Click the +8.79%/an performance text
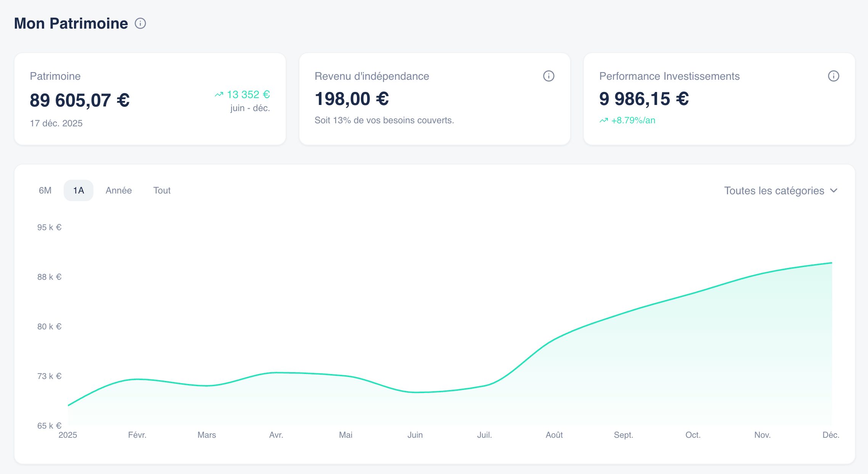Viewport: 868px width, 474px height. [633, 121]
